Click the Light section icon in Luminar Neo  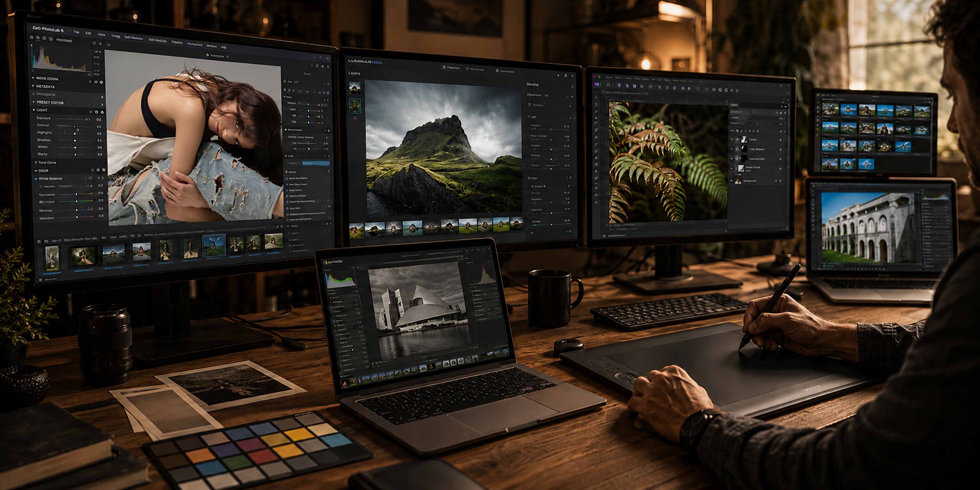pyautogui.click(x=529, y=116)
